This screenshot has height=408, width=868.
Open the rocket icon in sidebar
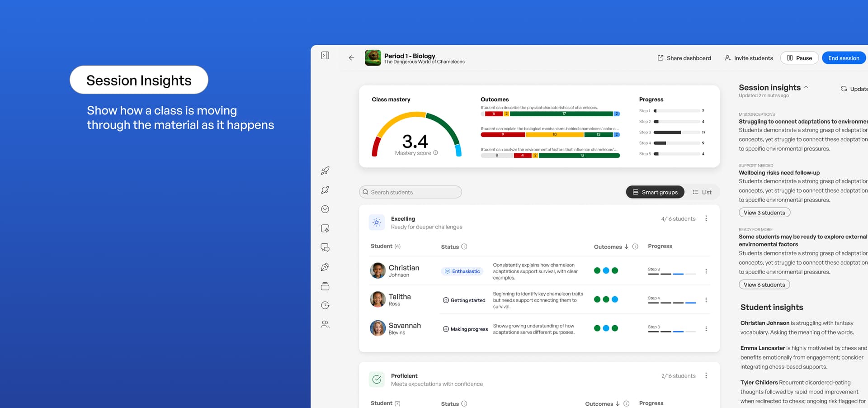(325, 171)
